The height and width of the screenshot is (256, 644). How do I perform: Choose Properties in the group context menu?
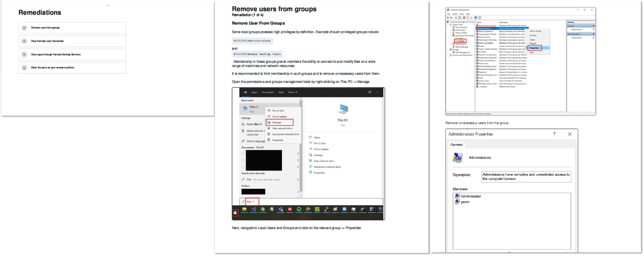point(534,48)
